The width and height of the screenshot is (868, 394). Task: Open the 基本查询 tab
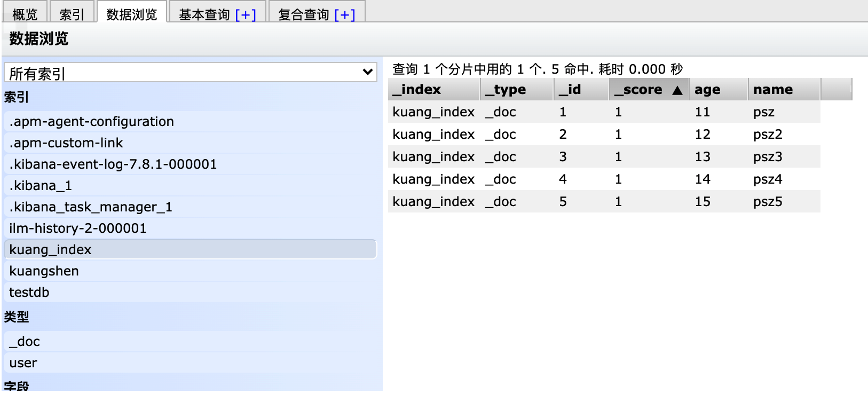click(204, 14)
